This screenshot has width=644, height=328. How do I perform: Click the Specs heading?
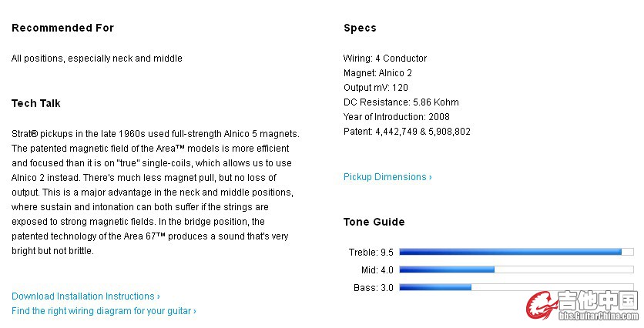point(360,28)
